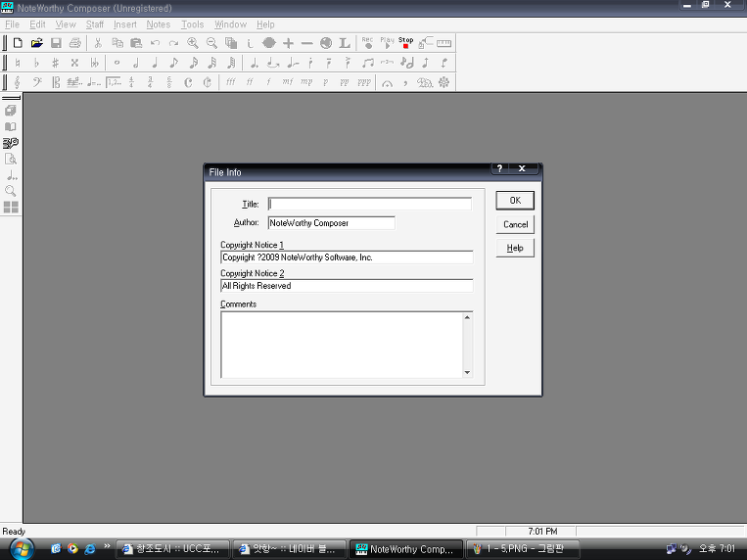Click the Play button in toolbar
The height and width of the screenshot is (560, 747).
click(387, 43)
